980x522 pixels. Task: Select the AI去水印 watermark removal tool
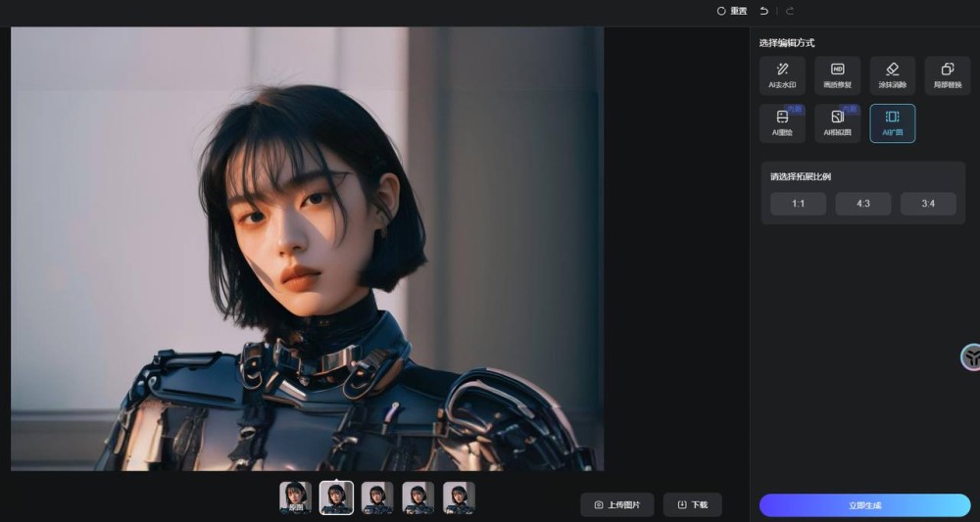(x=782, y=75)
